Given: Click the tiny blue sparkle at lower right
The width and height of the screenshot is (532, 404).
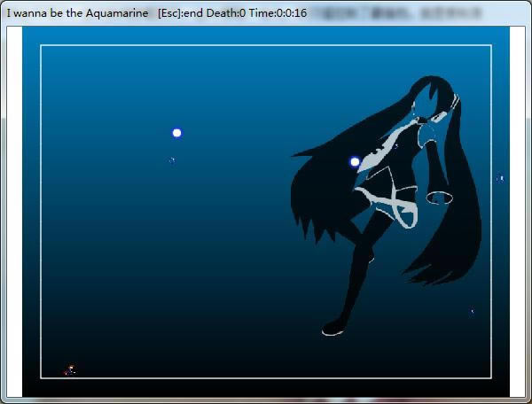Looking at the screenshot, I should tap(472, 312).
